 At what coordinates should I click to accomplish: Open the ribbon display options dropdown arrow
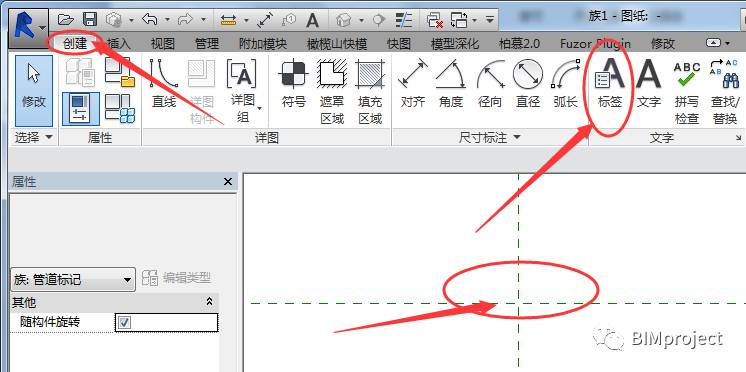pyautogui.click(x=728, y=43)
